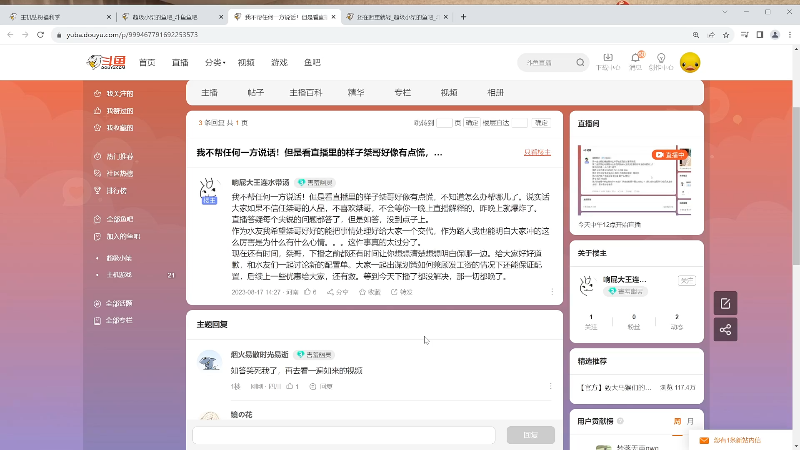This screenshot has height=450, width=800.
Task: Open the lightbulb creator center icon
Action: click(661, 61)
